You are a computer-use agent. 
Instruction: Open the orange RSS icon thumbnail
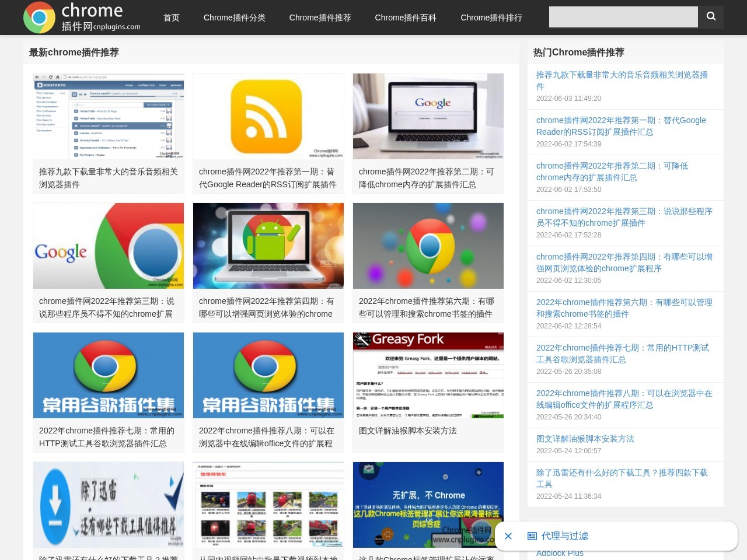pos(268,116)
